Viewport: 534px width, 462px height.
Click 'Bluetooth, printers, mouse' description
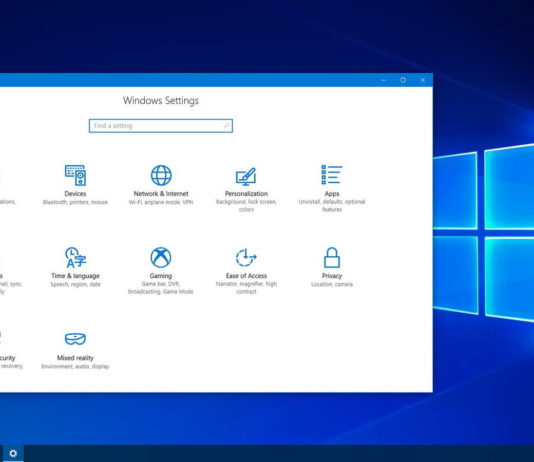pos(75,202)
